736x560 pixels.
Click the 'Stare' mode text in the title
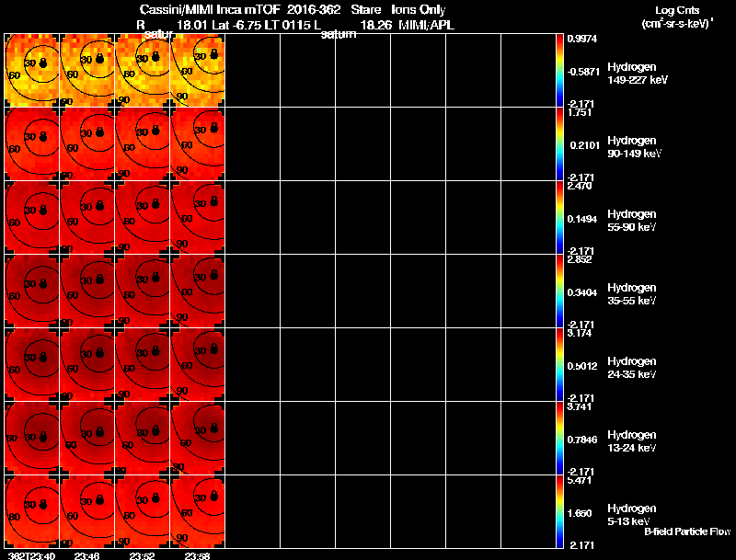point(365,9)
